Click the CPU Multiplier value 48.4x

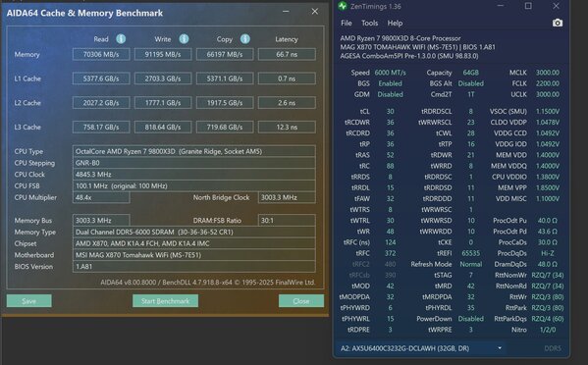coord(101,197)
